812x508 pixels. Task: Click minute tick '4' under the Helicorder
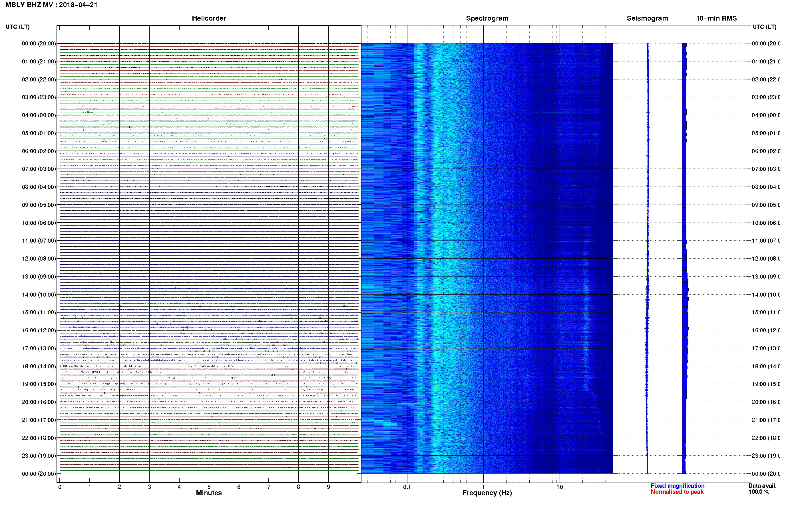coord(179,487)
